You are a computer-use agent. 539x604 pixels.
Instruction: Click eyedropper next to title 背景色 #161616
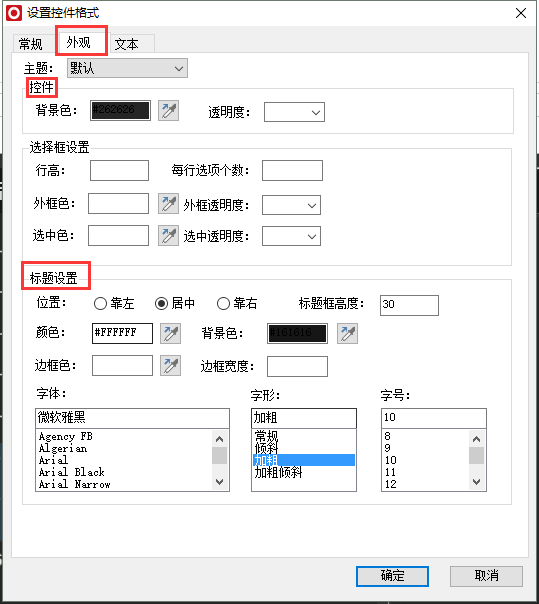347,334
